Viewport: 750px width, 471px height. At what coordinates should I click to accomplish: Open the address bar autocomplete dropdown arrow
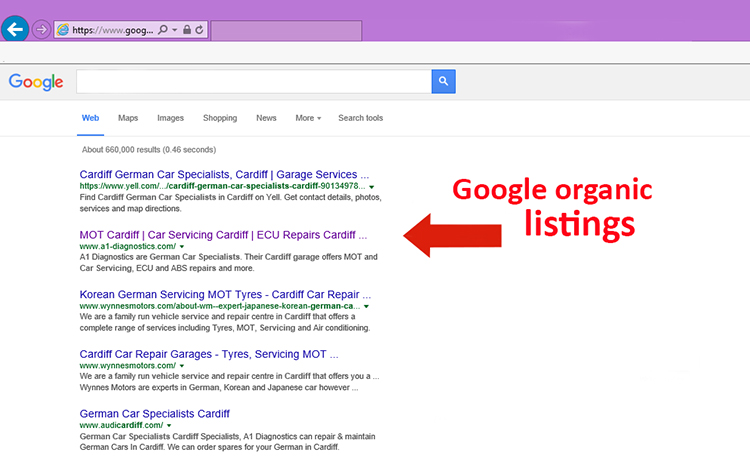pos(175,30)
